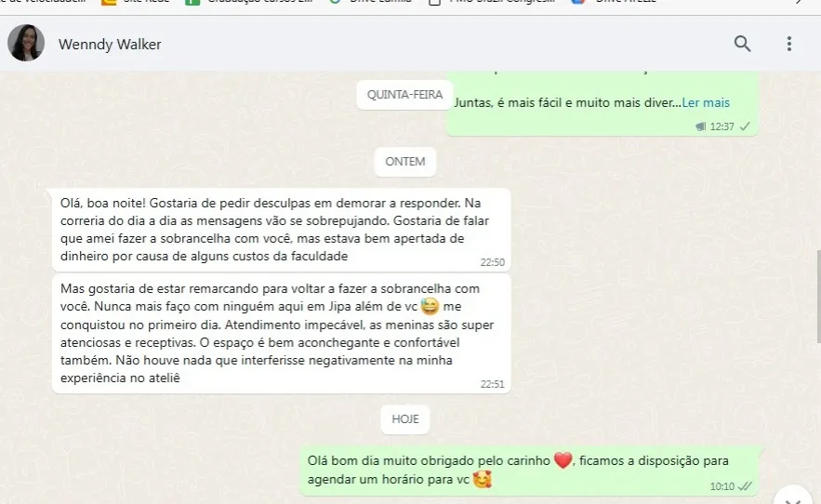Viewport: 821px width, 504px height.
Task: Click the smiling hearts emoji after vc
Action: [x=482, y=479]
